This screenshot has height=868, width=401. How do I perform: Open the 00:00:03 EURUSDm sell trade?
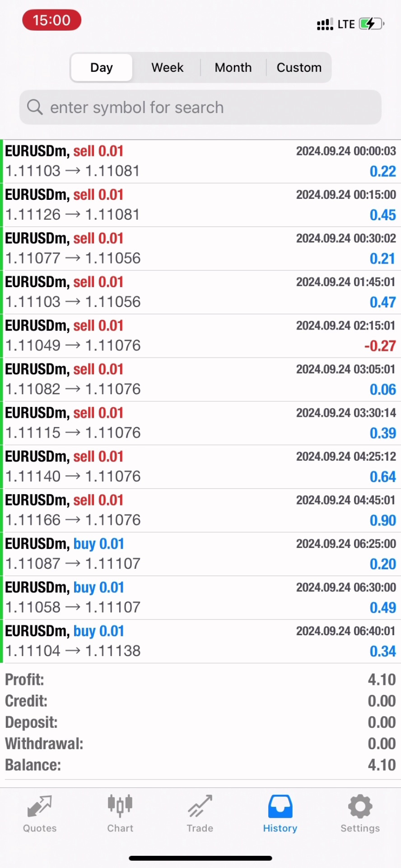(200, 161)
